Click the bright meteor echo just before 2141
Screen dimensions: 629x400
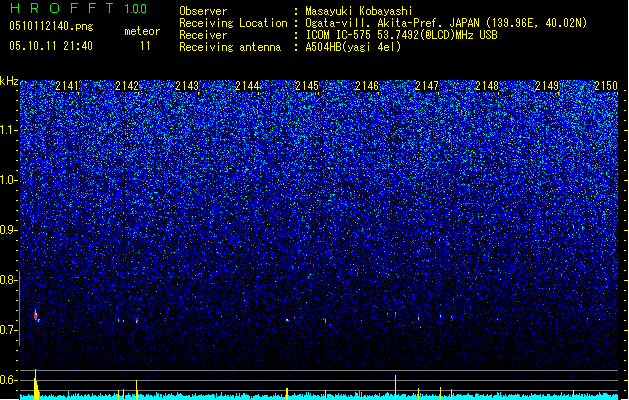pyautogui.click(x=36, y=316)
